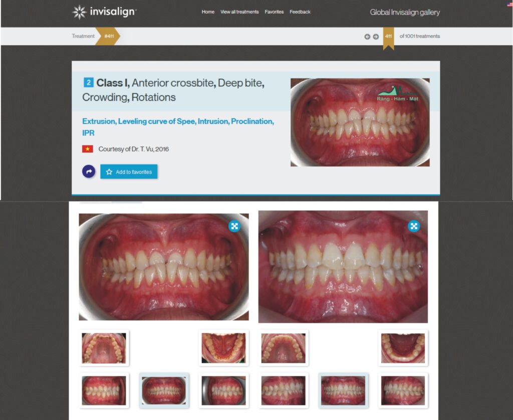Viewport: 513px width, 420px height.
Task: Open the Home menu item
Action: pos(208,12)
